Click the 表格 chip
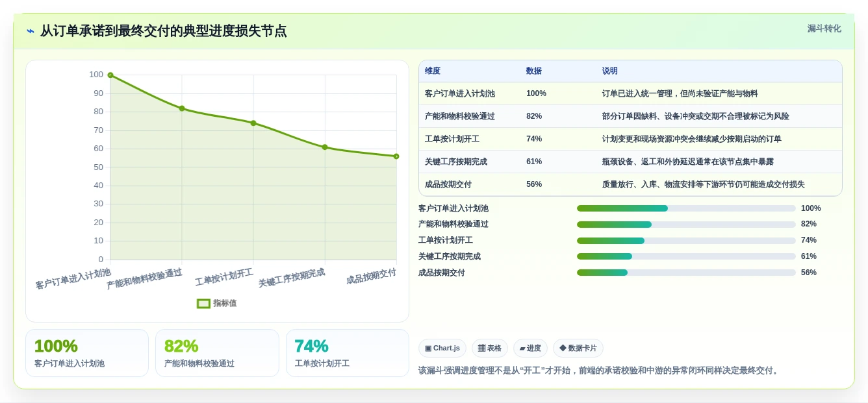The width and height of the screenshot is (868, 403). tap(490, 348)
